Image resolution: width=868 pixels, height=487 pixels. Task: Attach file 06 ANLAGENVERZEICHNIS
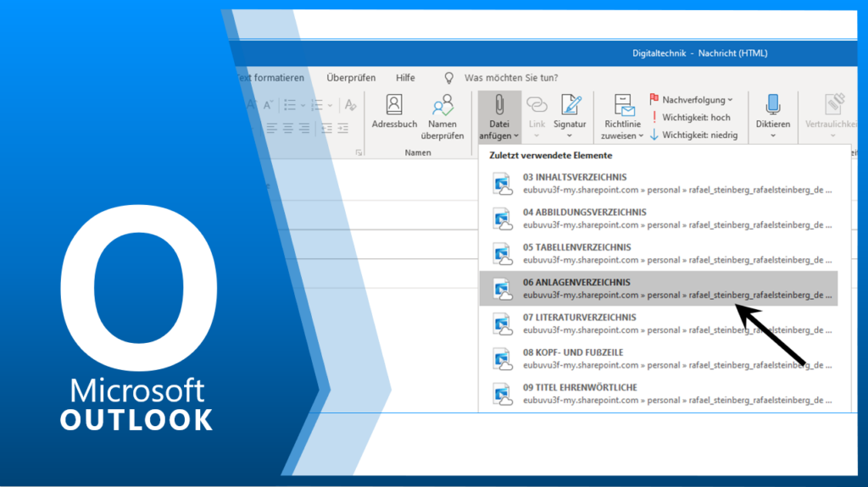[x=658, y=288]
